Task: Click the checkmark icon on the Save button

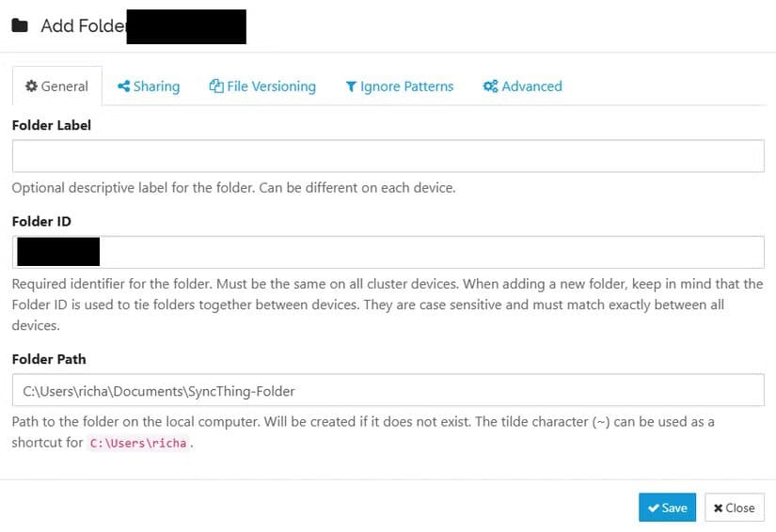Action: click(653, 508)
